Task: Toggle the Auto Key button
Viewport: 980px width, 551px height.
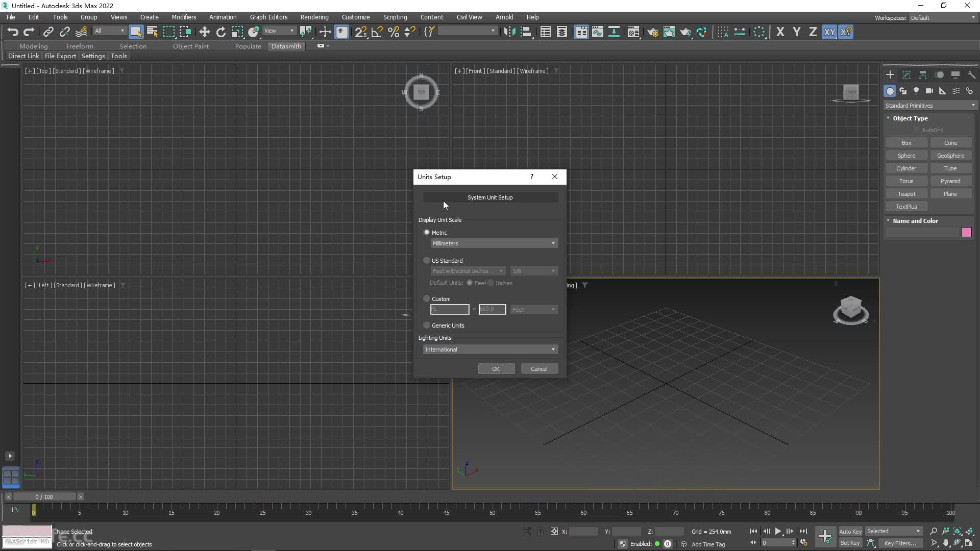Action: (850, 531)
